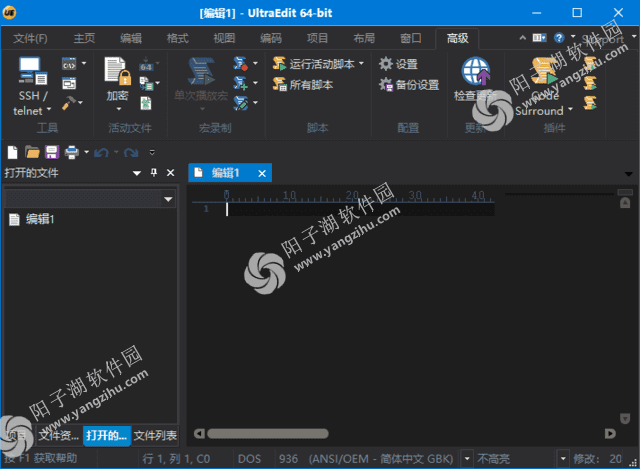Open the File (文件(F)) menu
640x469 pixels.
30,38
